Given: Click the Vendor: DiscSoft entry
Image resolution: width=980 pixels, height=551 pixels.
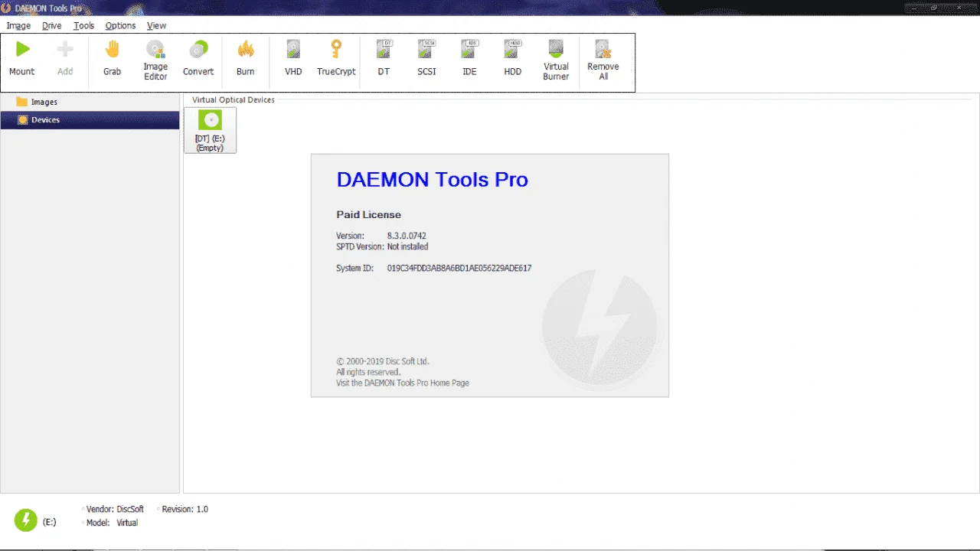Looking at the screenshot, I should tap(115, 509).
